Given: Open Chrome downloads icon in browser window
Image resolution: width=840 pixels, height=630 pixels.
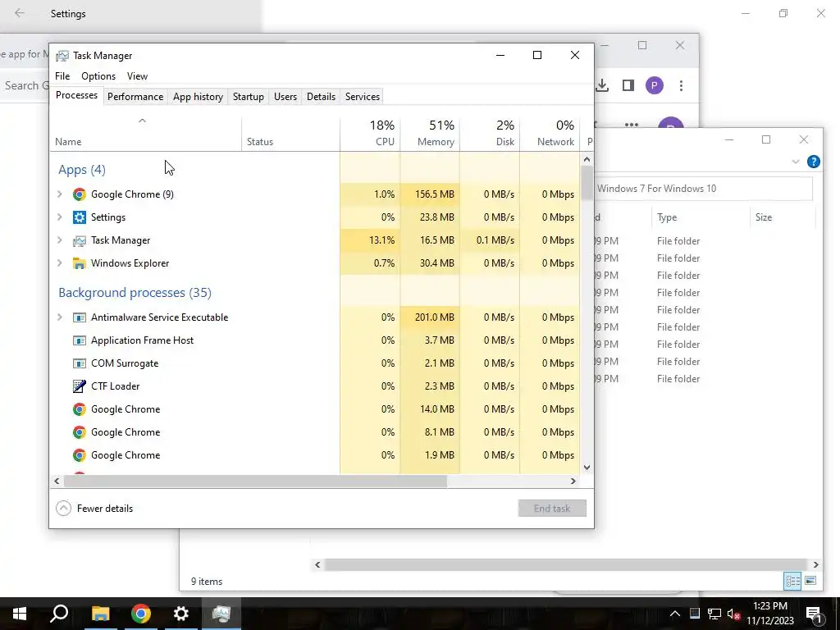Looking at the screenshot, I should [602, 85].
